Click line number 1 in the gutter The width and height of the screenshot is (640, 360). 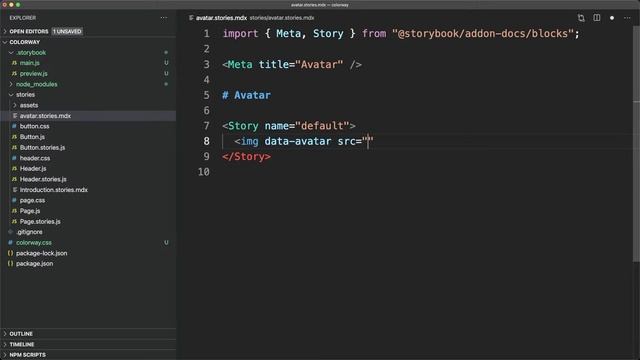point(207,33)
